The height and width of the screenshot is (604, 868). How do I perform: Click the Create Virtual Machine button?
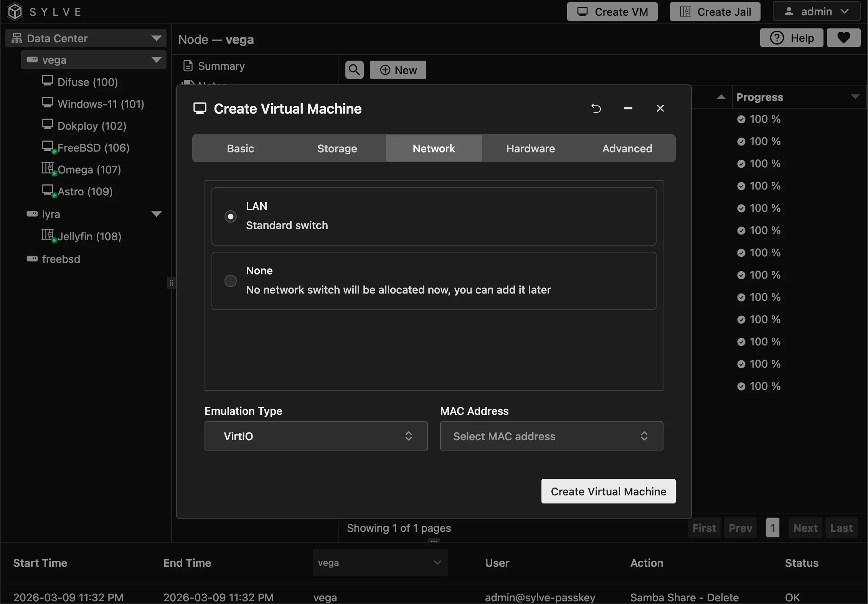tap(608, 491)
